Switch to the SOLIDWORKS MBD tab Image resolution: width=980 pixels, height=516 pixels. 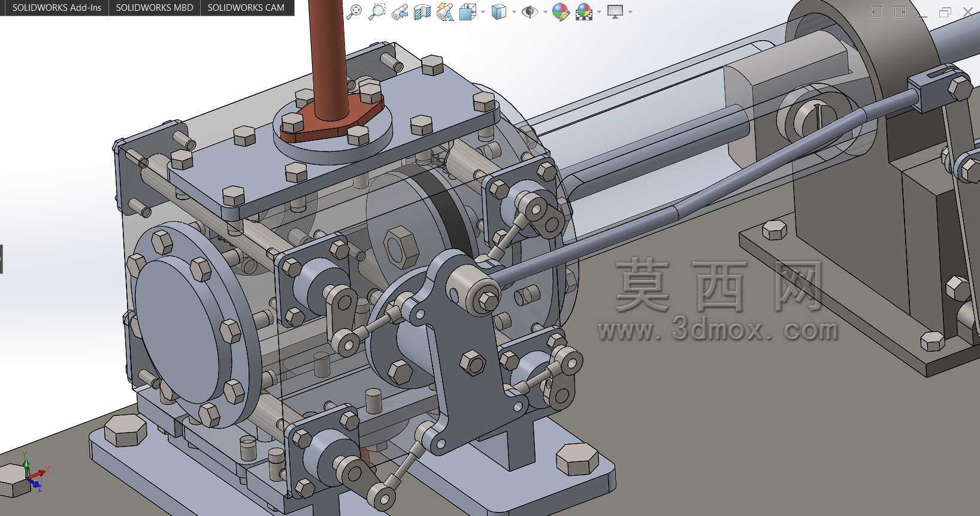click(x=155, y=8)
